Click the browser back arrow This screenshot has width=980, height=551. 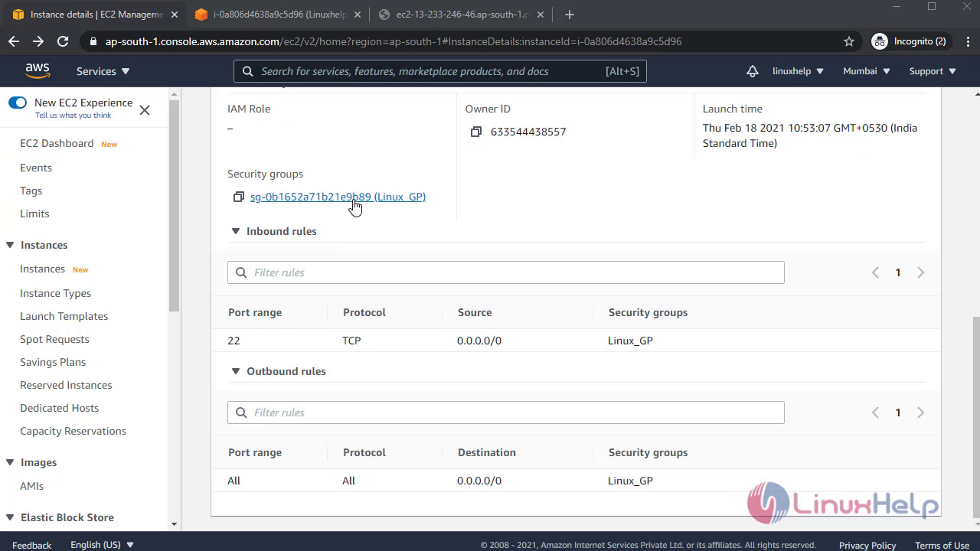pyautogui.click(x=14, y=41)
